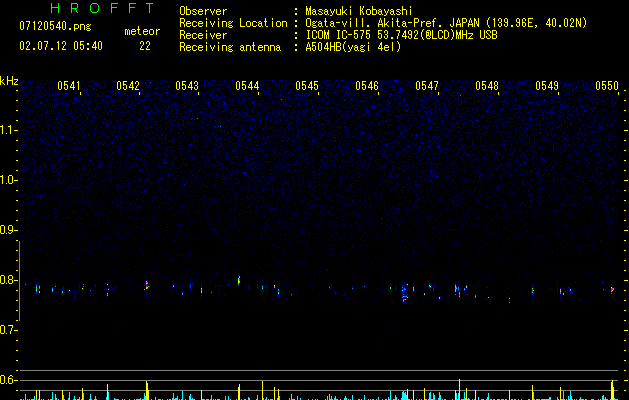Click the 0549 time marker
Image resolution: width=629 pixels, height=400 pixels.
coord(547,86)
